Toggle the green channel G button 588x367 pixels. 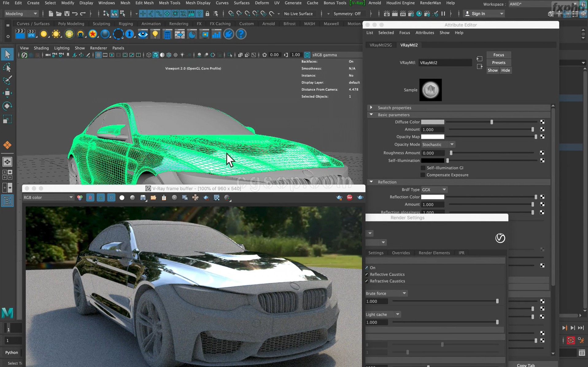click(101, 198)
